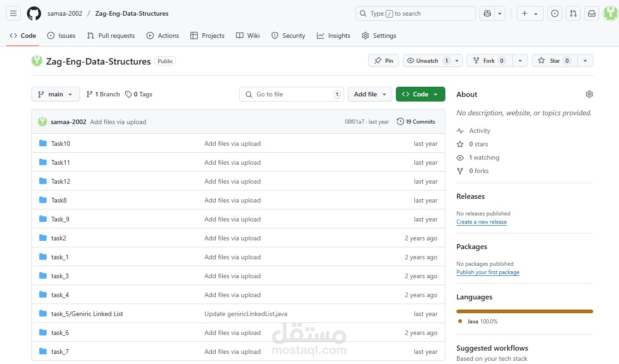Open the task_6 folder
This screenshot has width=619, height=364.
(60, 333)
